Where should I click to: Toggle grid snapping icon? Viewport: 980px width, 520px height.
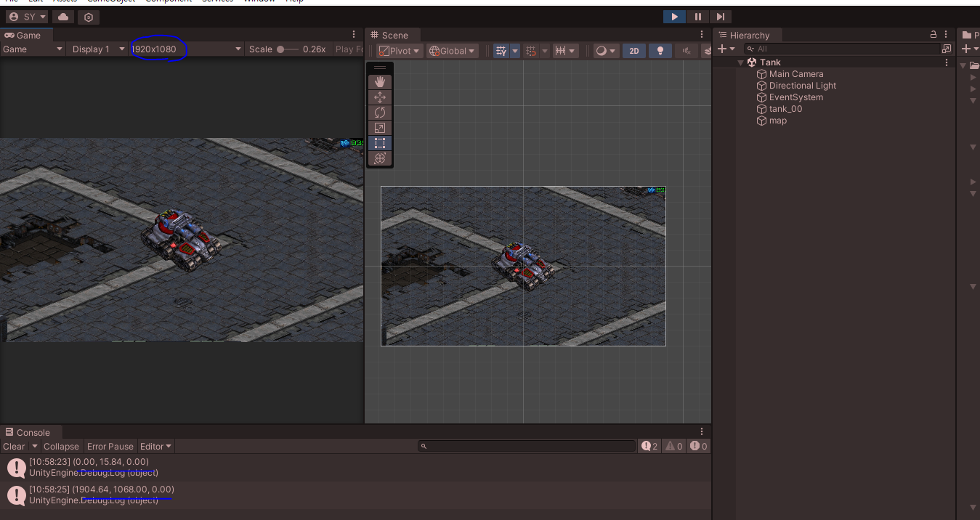pyautogui.click(x=531, y=51)
